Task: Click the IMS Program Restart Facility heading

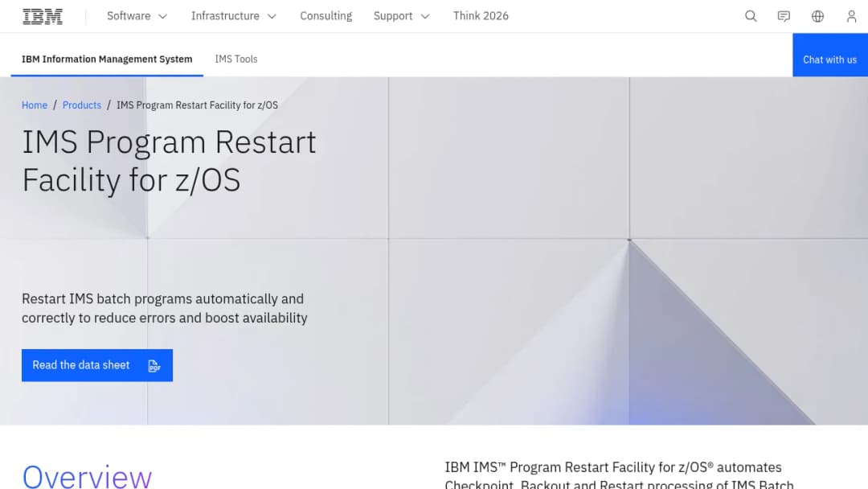Action: coord(169,161)
